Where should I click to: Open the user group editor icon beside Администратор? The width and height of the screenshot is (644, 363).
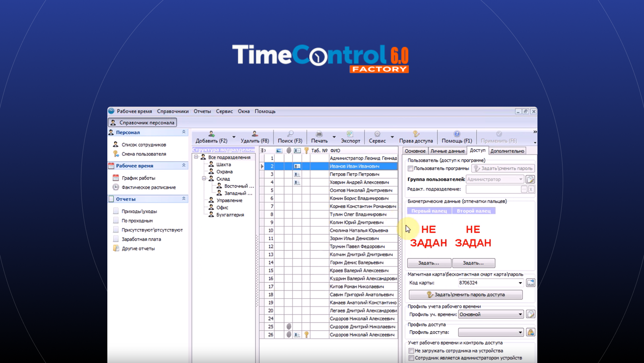pyautogui.click(x=531, y=179)
